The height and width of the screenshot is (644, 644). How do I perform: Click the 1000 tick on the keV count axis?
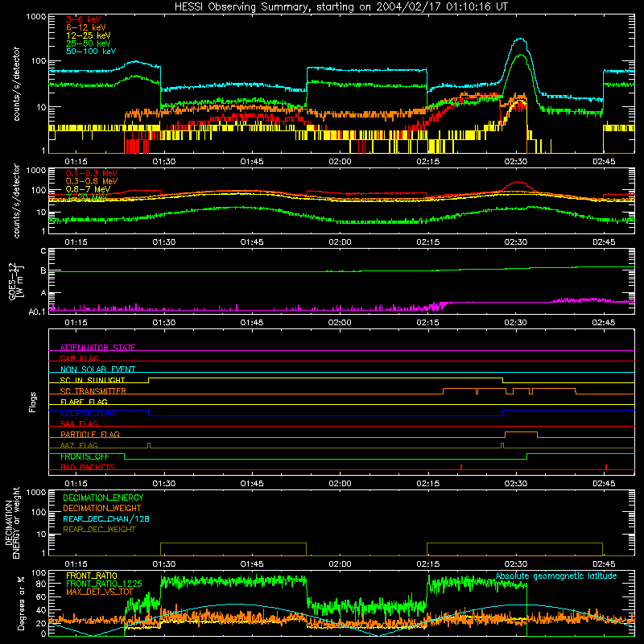point(35,17)
